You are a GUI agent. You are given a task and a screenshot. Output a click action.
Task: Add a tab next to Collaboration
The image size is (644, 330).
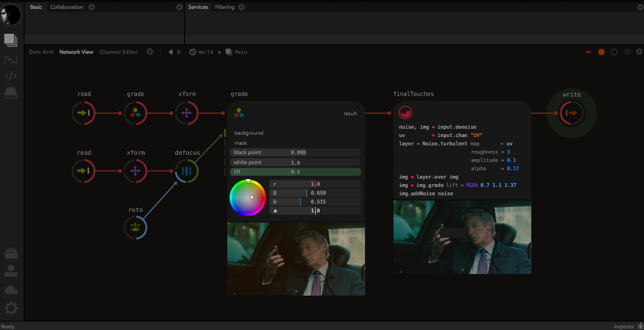pos(91,7)
